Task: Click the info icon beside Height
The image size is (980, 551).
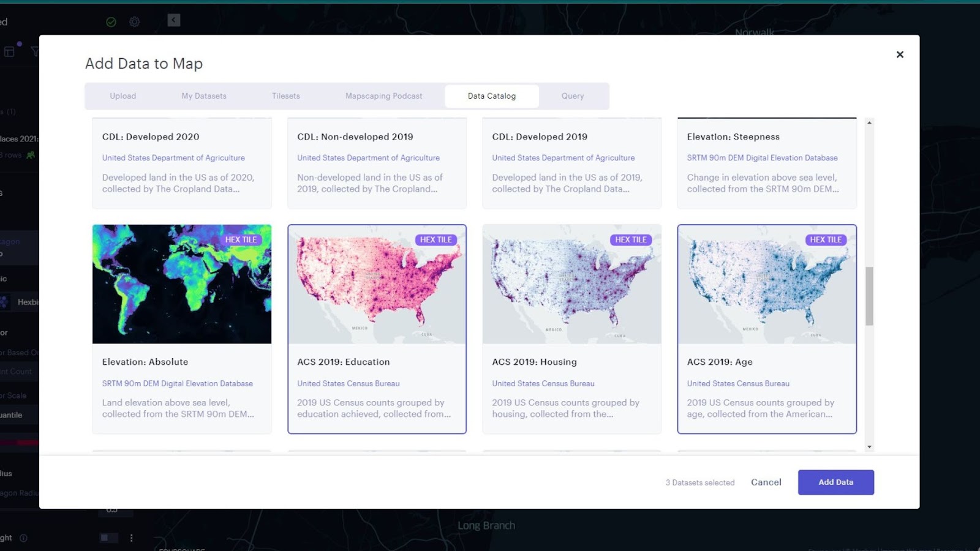Action: (x=23, y=538)
